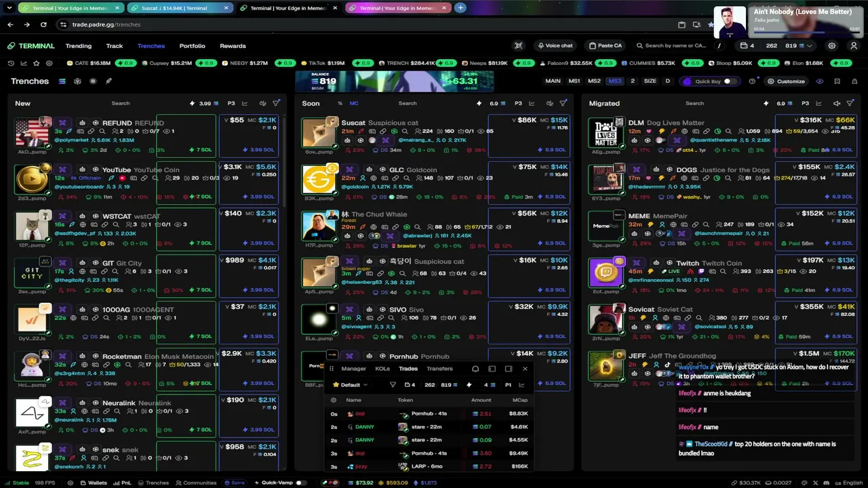Image resolution: width=868 pixels, height=488 pixels.
Task: Dock Trades panel using left sidebar icon
Action: 492,369
